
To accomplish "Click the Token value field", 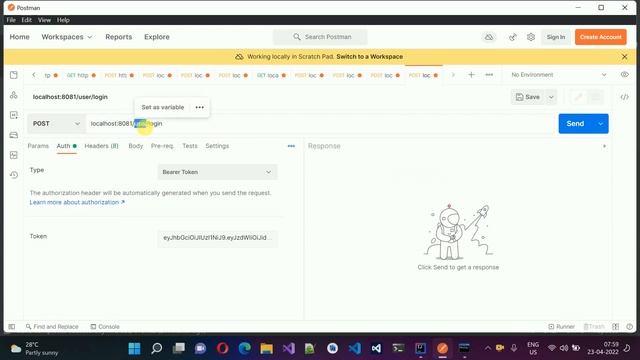I will pyautogui.click(x=217, y=238).
